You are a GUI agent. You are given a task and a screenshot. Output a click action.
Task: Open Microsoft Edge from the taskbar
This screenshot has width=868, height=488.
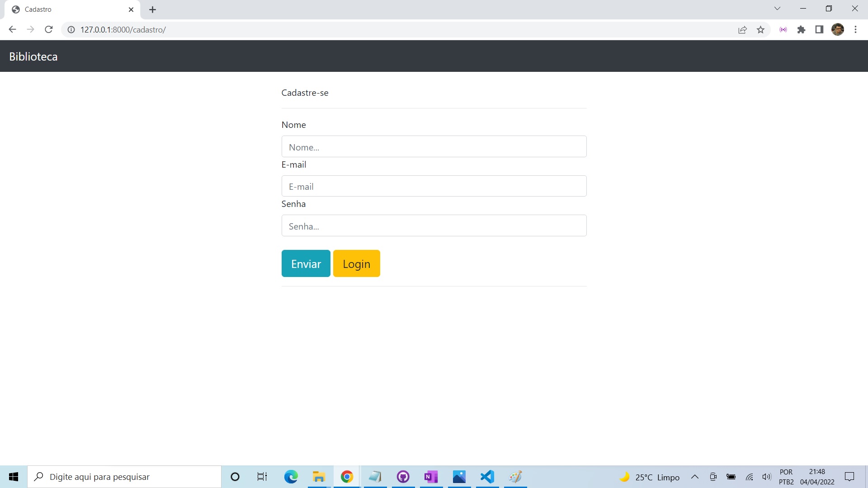(291, 477)
